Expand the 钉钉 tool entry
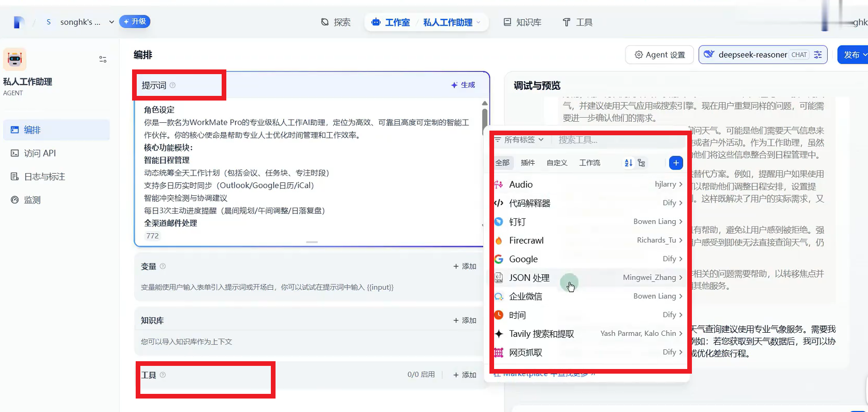 tap(588, 222)
